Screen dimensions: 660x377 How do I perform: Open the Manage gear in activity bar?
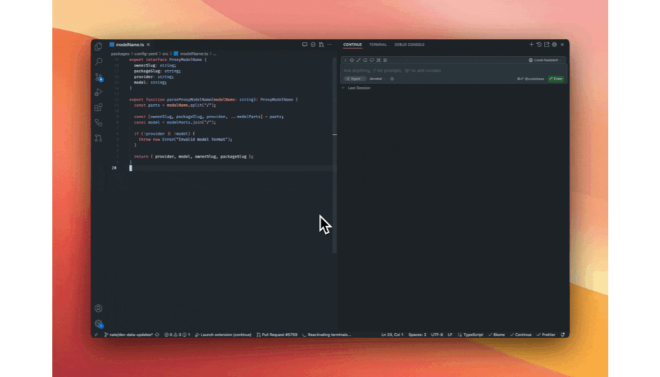[x=98, y=324]
